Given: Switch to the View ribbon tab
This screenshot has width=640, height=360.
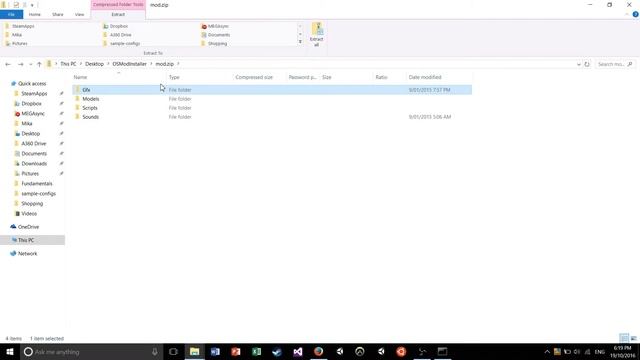Looking at the screenshot, I should [x=79, y=14].
